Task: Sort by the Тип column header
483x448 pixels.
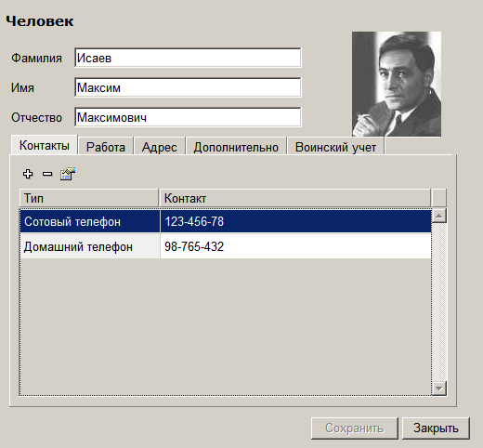Action: [89, 198]
